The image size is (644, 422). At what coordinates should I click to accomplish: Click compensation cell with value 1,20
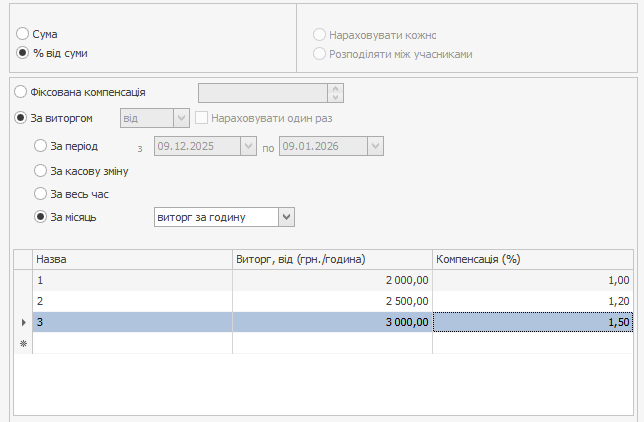(x=533, y=301)
